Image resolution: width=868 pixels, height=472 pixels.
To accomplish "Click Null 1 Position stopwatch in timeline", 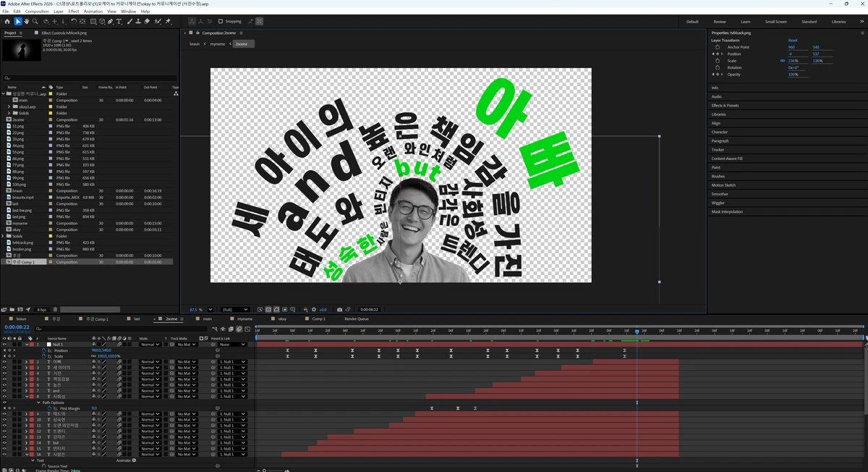I will coord(44,350).
